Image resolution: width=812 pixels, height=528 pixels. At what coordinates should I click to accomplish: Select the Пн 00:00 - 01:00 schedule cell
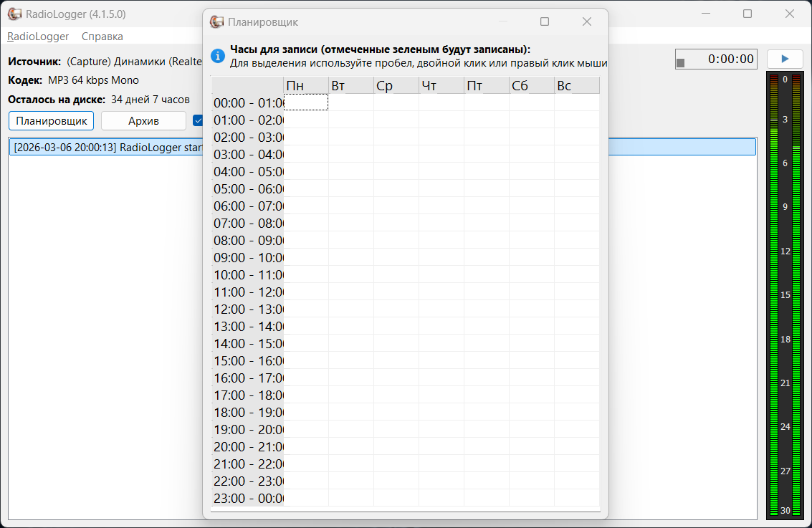click(x=306, y=102)
